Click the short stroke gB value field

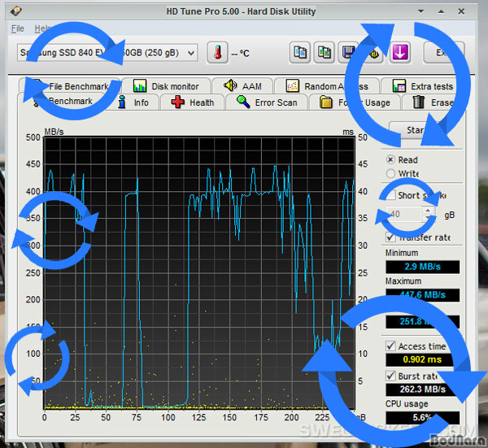404,214
